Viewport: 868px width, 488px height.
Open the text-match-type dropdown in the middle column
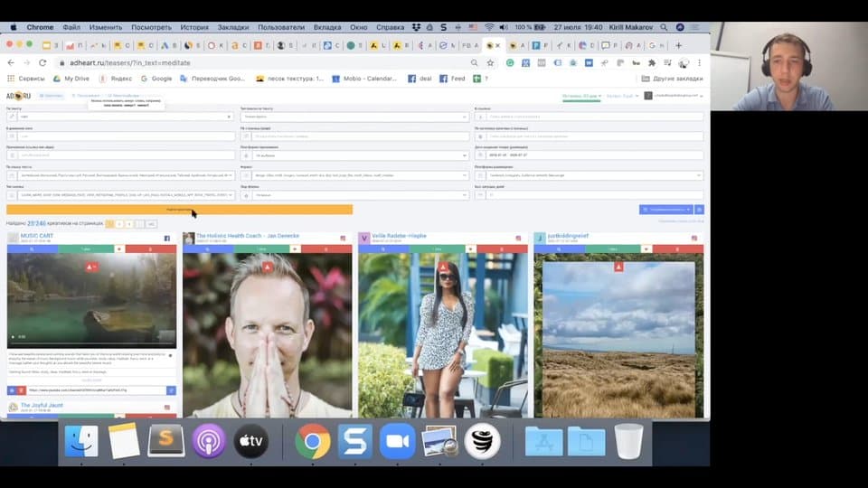(x=354, y=117)
